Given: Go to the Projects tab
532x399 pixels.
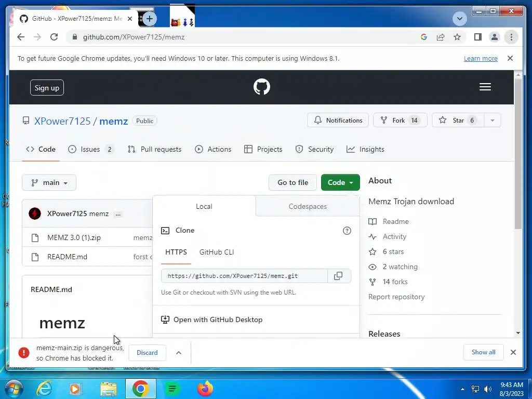Looking at the screenshot, I should click(x=263, y=149).
